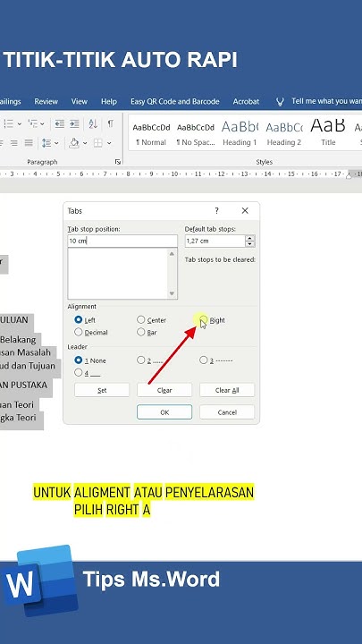Click the Default tab stops field
The image size is (362, 644).
point(215,241)
